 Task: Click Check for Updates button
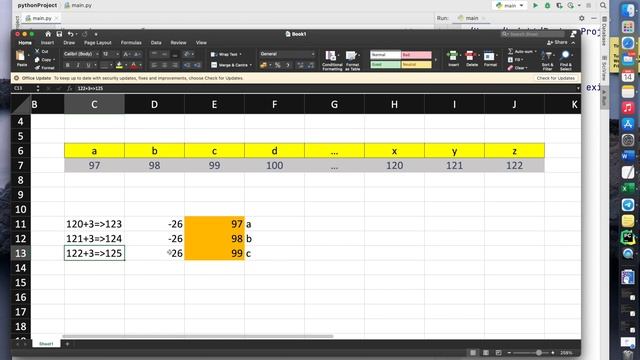556,78
